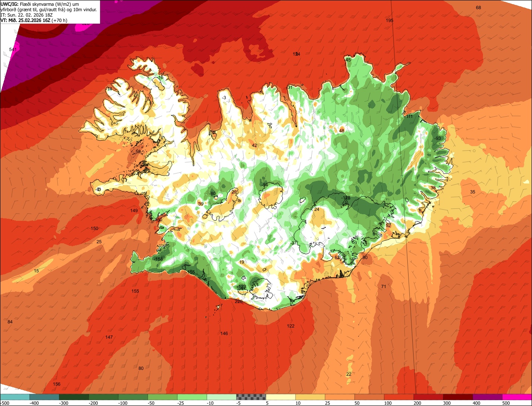Click the orange 50 to 100 legend swatch

[x=369, y=397]
